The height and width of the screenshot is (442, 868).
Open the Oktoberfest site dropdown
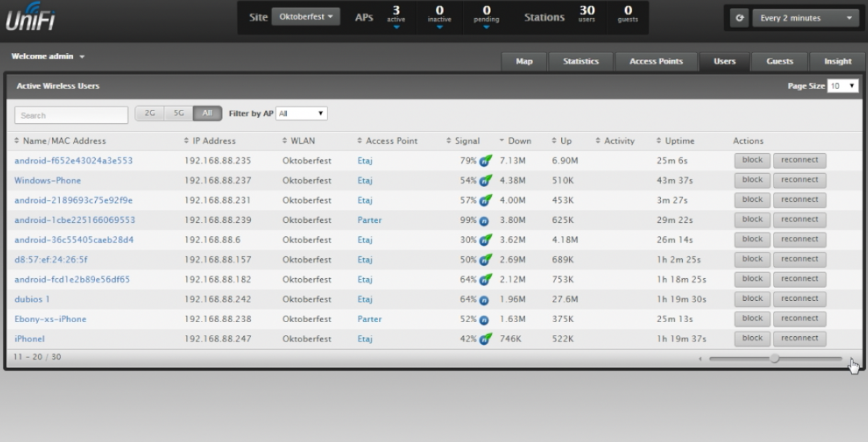306,17
